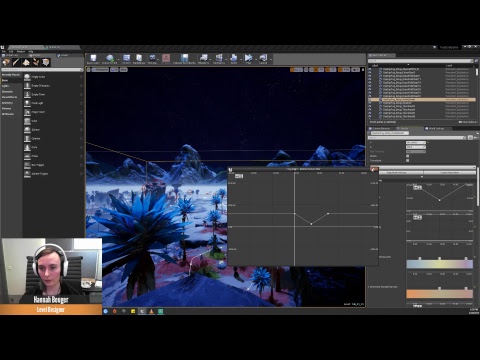The image size is (480, 360).
Task: Toggle visibility eye of highlighted outliner actor
Action: tap(370, 99)
